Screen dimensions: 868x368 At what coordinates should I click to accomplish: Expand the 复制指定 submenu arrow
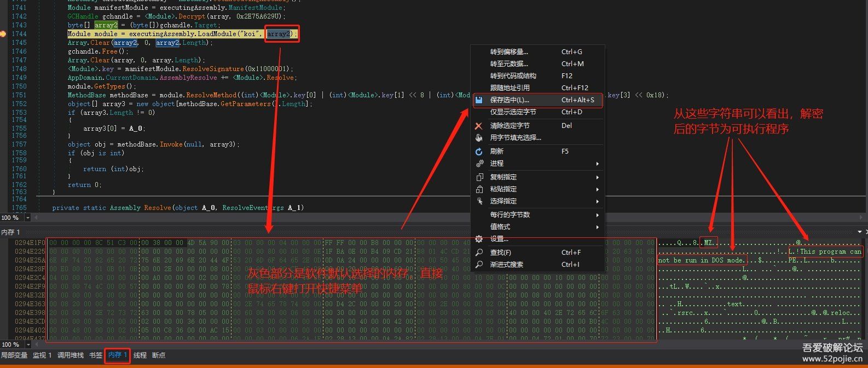click(x=597, y=177)
